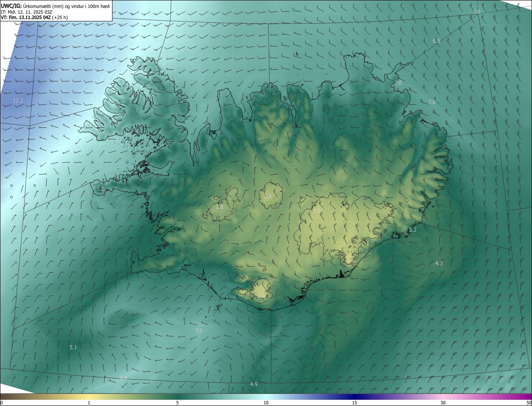Viewport: 532px width, 406px height.
Task: Select the 5.0 value label on the map
Action: pos(101,189)
